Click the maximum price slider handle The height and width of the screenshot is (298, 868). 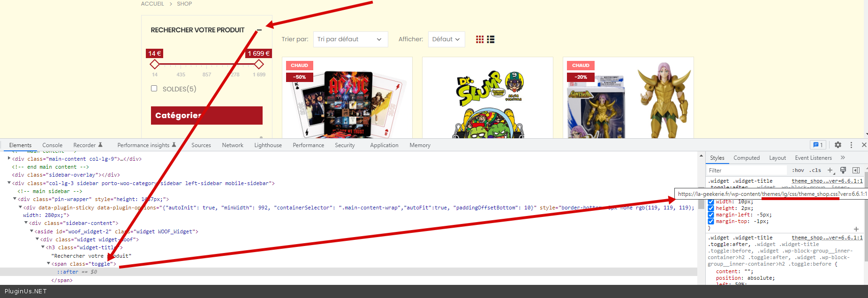click(258, 64)
